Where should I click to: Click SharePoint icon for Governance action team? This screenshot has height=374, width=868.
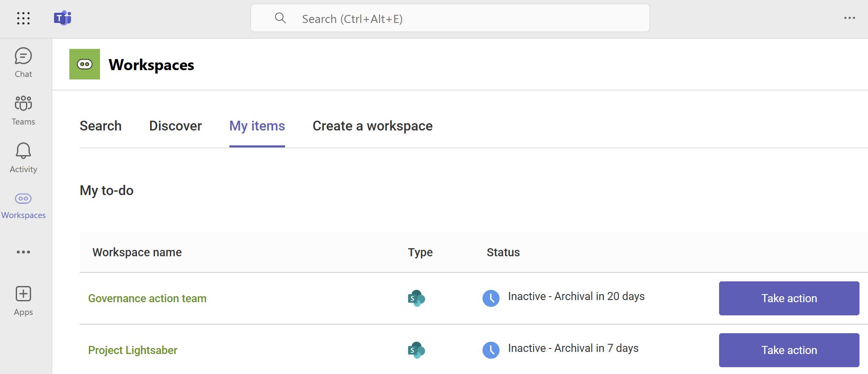416,298
